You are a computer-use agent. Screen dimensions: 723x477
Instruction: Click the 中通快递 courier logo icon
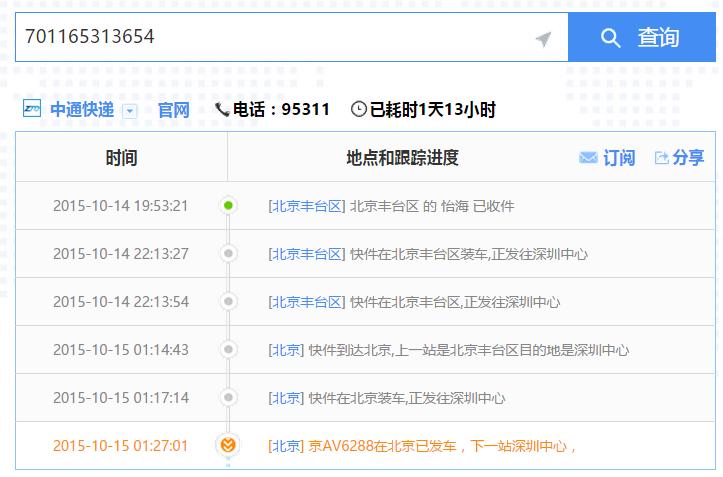[x=32, y=110]
